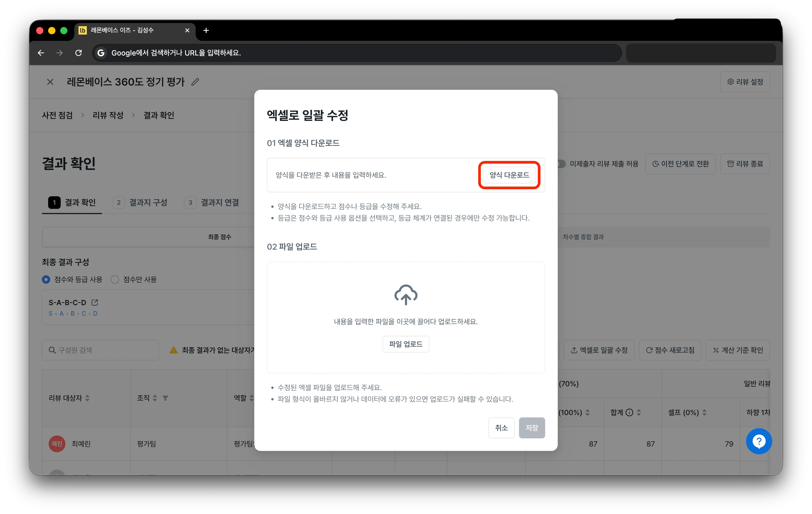Click the 구성원 검색 search field
The width and height of the screenshot is (812, 514).
(100, 350)
